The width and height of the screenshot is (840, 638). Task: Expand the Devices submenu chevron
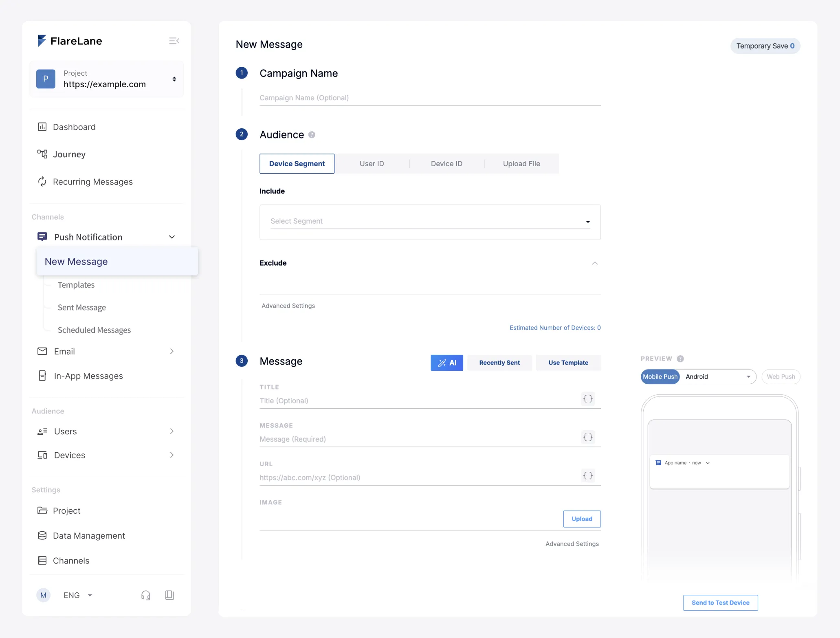coord(172,455)
